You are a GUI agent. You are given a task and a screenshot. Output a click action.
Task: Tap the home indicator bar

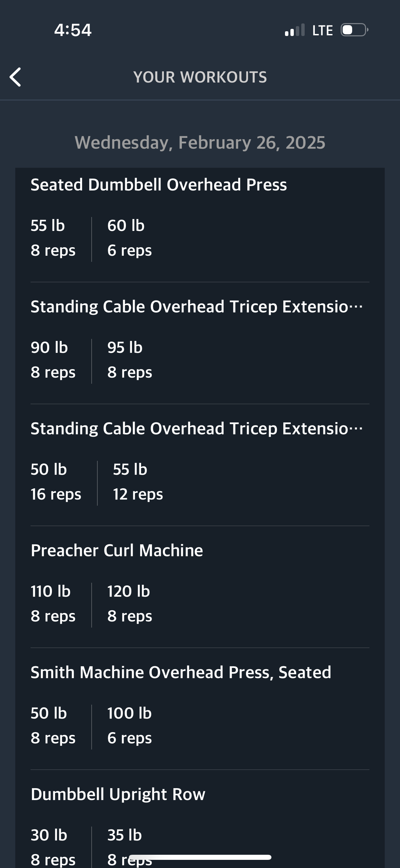[x=200, y=857]
